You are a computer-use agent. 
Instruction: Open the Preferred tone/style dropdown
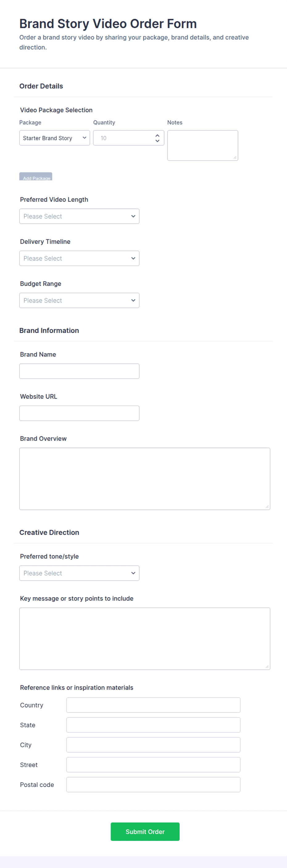79,573
